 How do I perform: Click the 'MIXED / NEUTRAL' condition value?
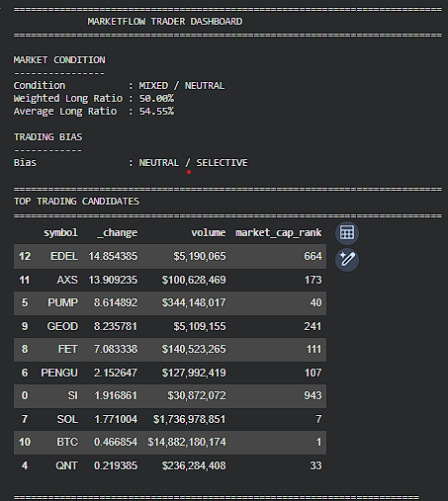tap(182, 86)
